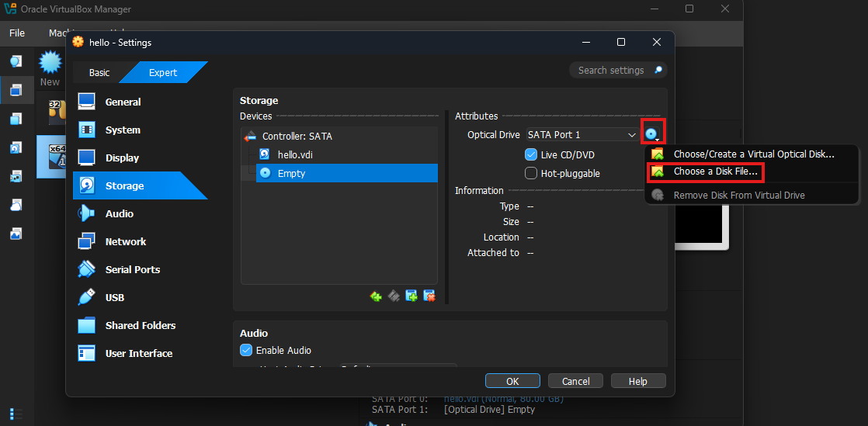Select hello.vdi in the Devices tree
Viewport: 868px width, 426px height.
[x=295, y=154]
